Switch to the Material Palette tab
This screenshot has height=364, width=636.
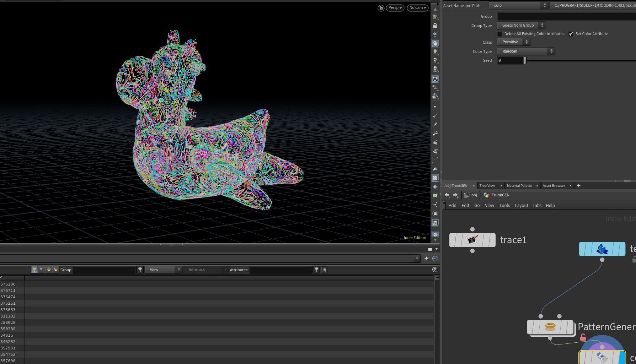click(519, 186)
